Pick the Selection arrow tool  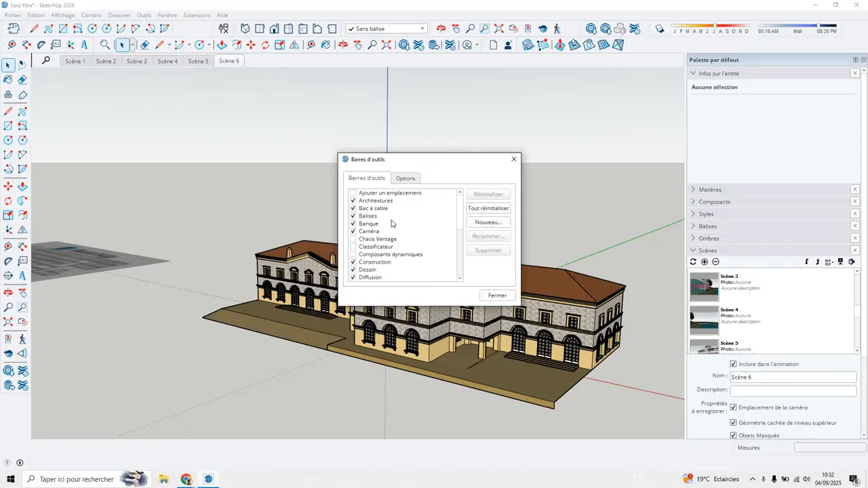coord(8,65)
